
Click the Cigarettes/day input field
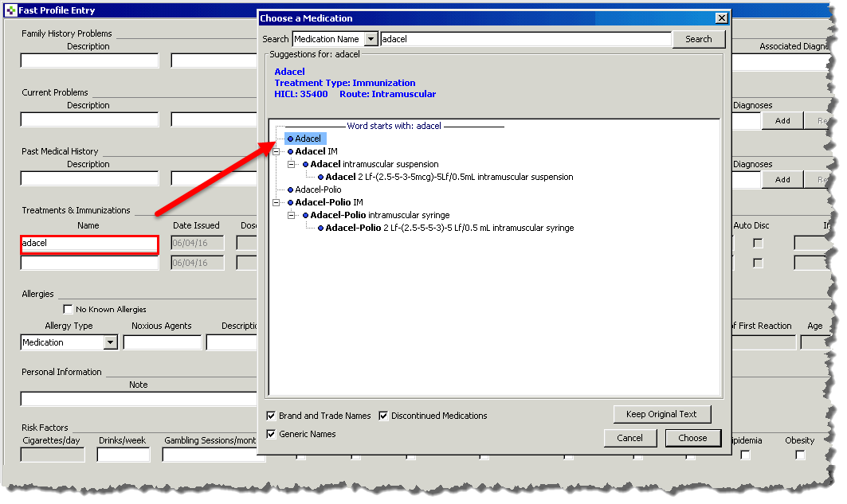pos(53,455)
